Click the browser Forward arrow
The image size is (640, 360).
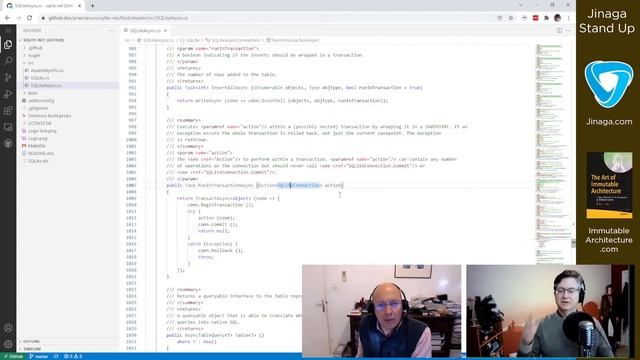point(18,18)
